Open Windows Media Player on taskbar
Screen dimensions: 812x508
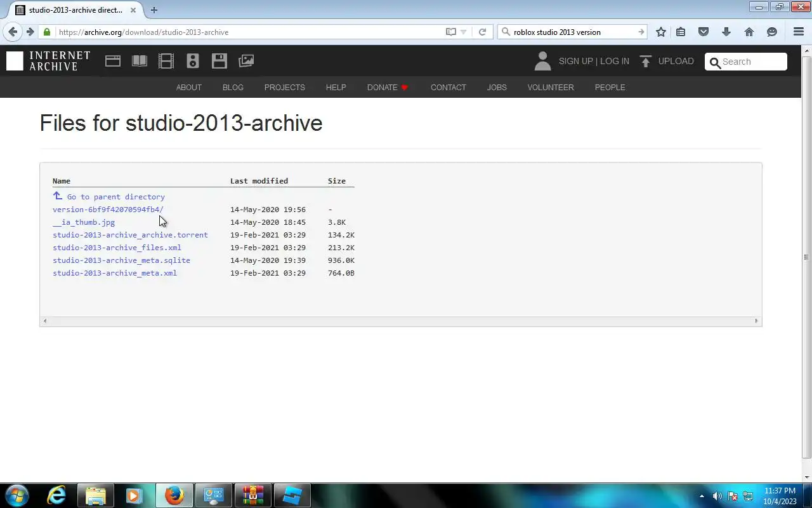[x=134, y=495]
